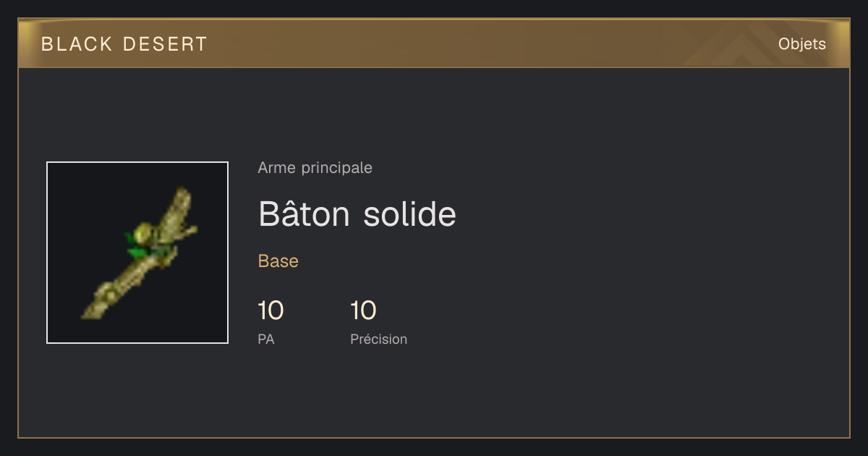The height and width of the screenshot is (456, 868).
Task: Select the Arme principale category label
Action: 315,168
